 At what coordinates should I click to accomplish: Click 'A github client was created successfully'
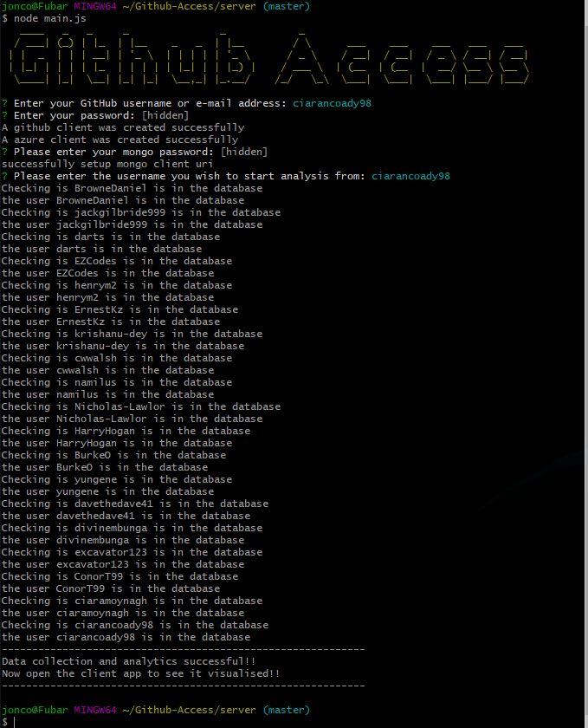[123, 127]
